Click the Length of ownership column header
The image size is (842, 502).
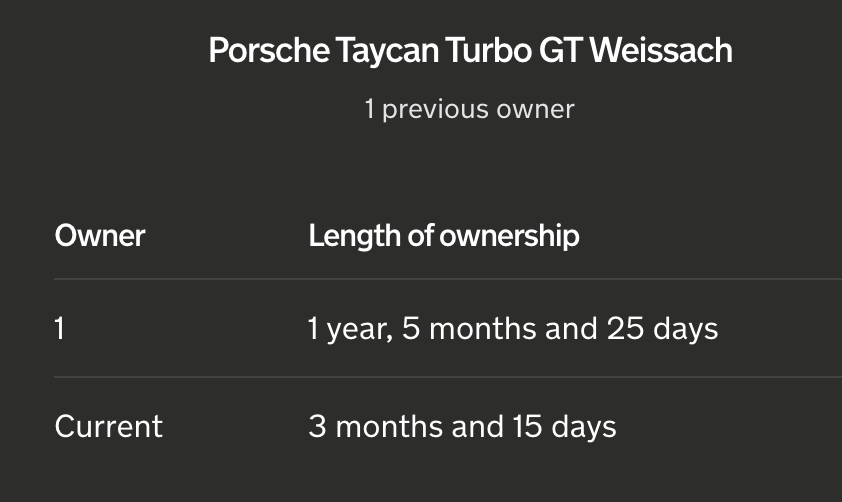[444, 236]
